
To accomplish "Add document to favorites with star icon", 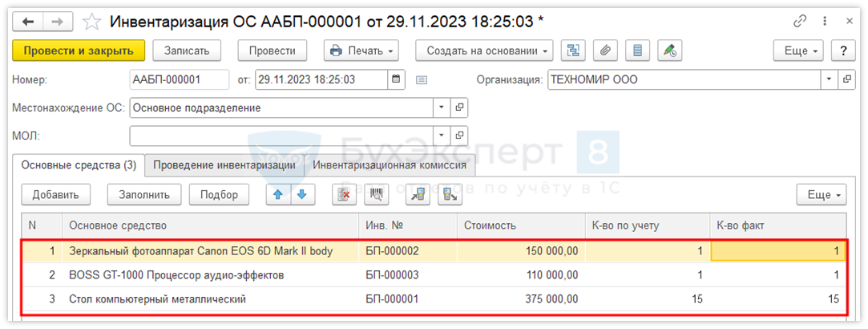I will (91, 22).
